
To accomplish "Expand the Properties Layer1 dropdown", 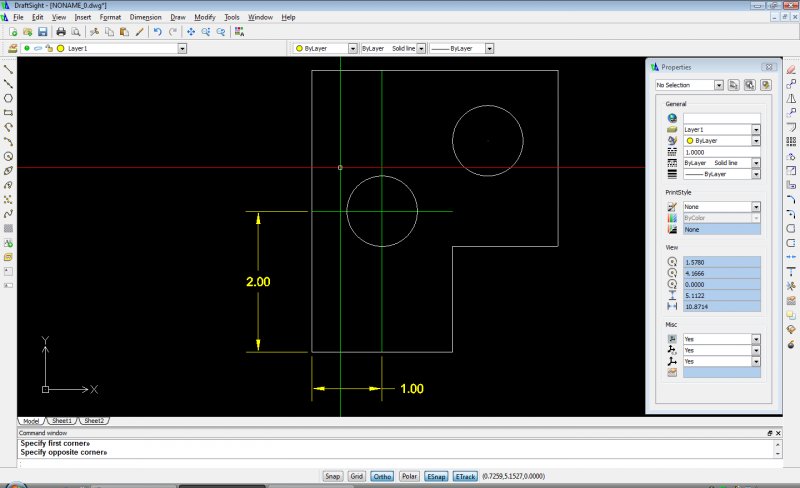I will 756,130.
